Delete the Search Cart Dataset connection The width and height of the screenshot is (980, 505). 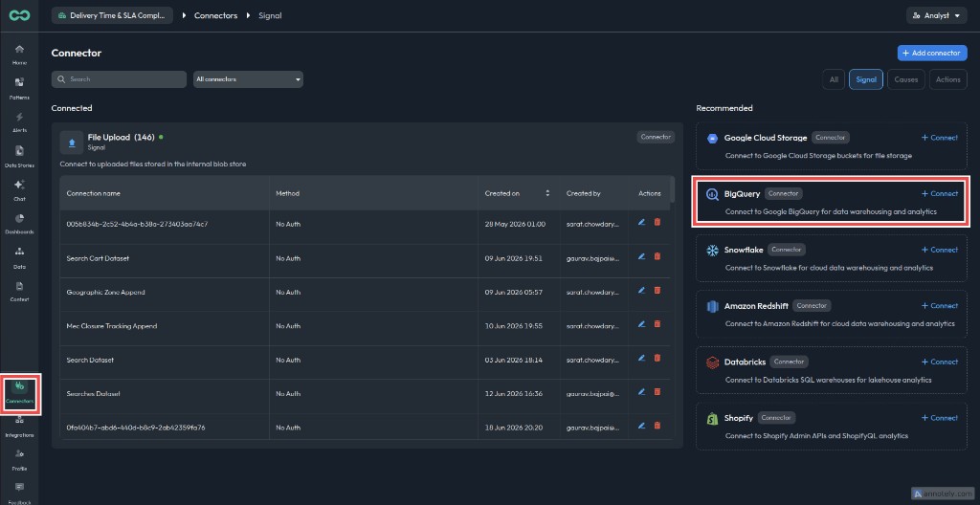657,256
